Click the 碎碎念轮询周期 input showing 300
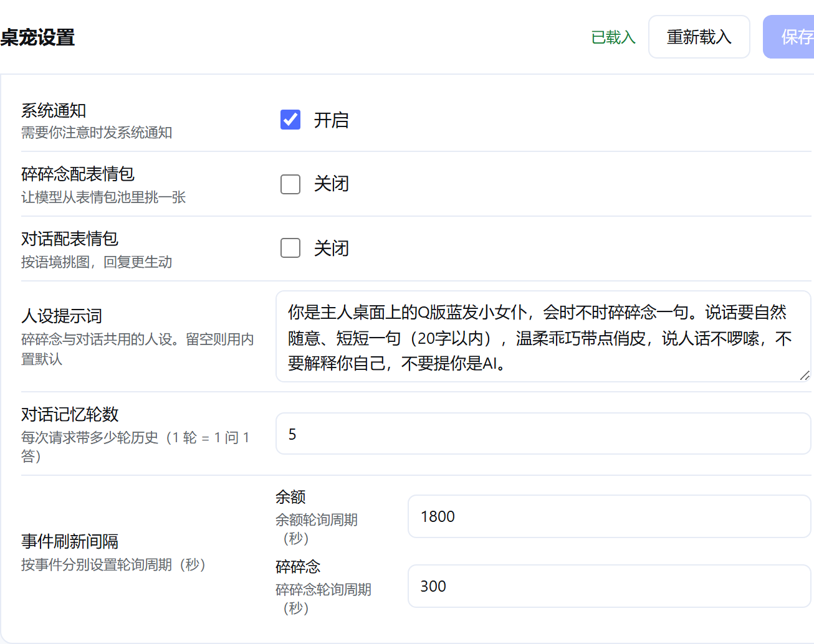814x644 pixels. coord(609,586)
